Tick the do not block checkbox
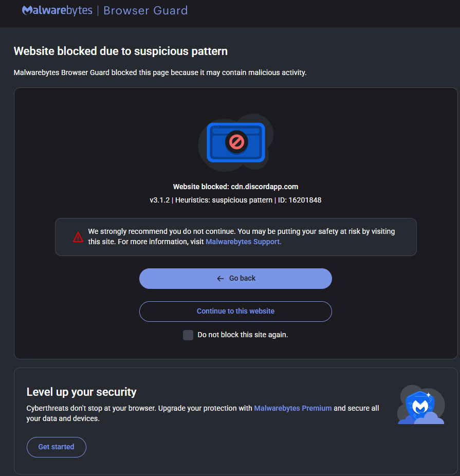The image size is (460, 476). click(x=188, y=335)
